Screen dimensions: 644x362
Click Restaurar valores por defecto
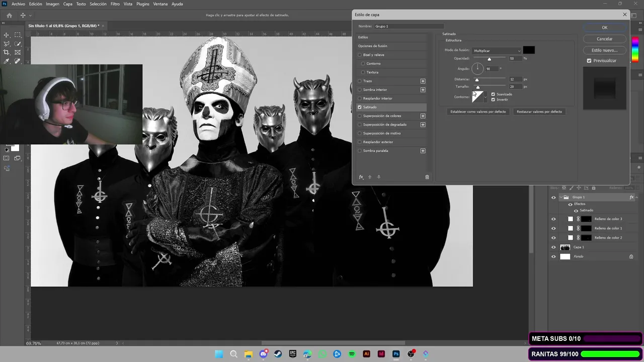click(539, 112)
